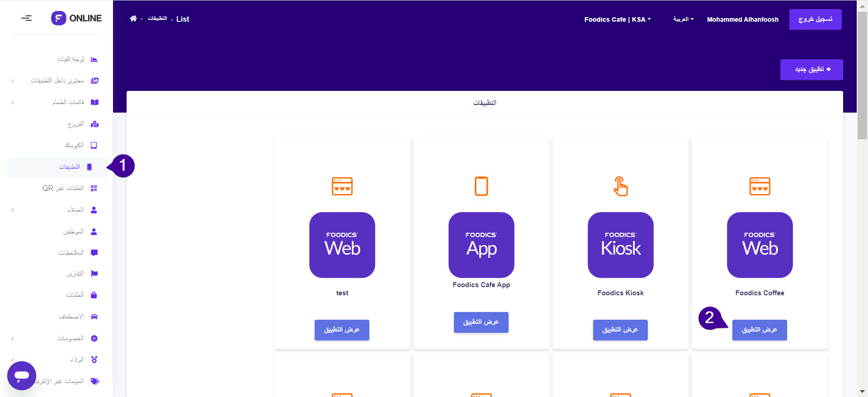
Task: Click the reports flag icon
Action: [94, 274]
